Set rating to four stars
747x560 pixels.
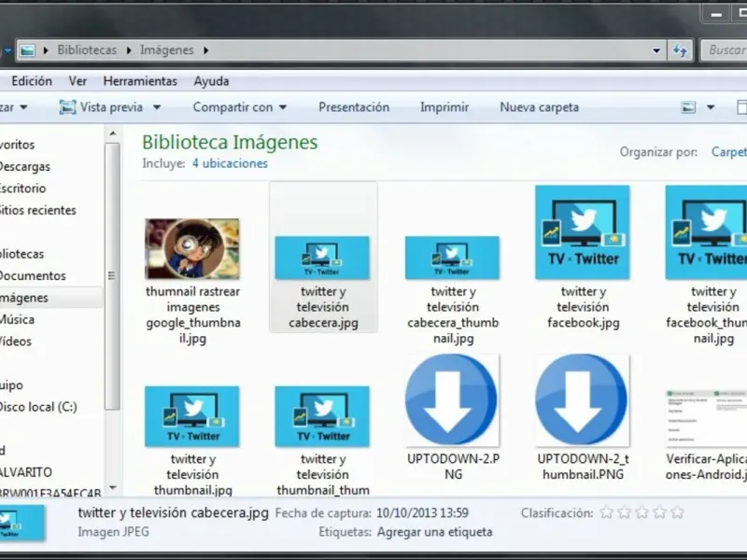click(x=659, y=512)
